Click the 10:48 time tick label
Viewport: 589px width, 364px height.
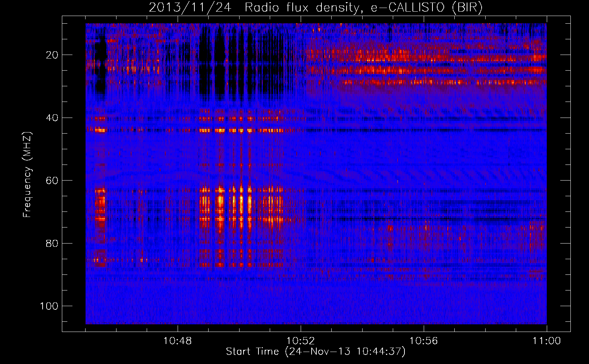click(178, 341)
